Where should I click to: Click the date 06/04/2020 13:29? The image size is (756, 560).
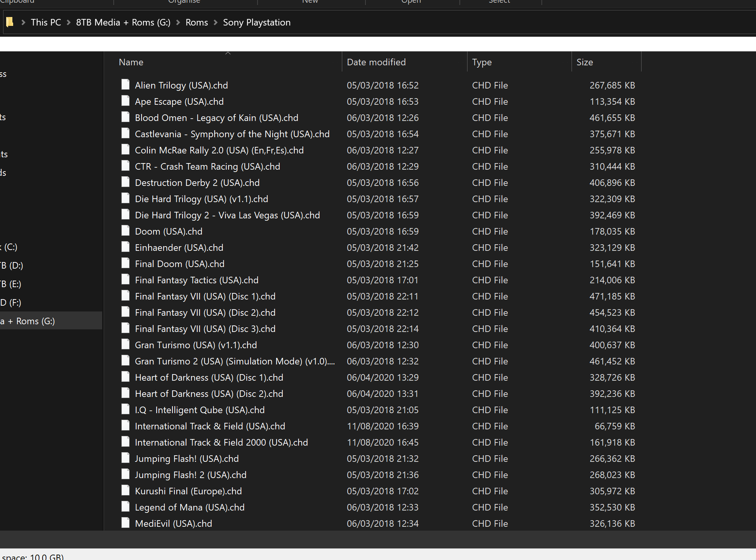[383, 377]
